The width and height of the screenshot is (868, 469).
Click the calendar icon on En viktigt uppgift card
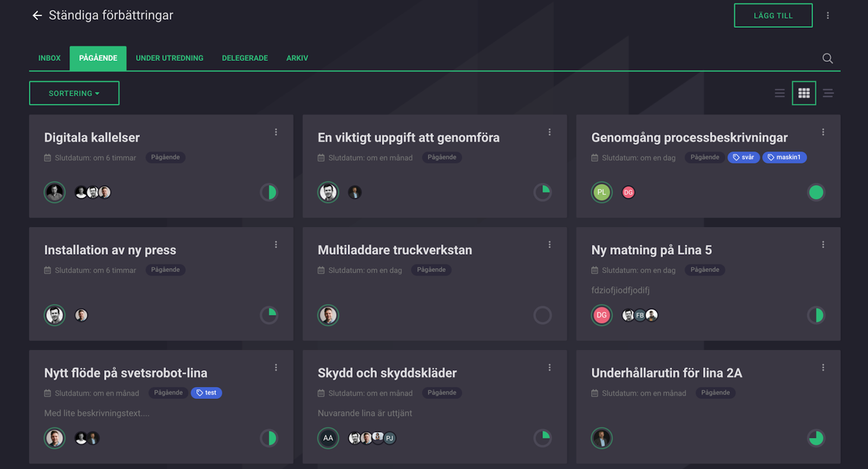321,158
